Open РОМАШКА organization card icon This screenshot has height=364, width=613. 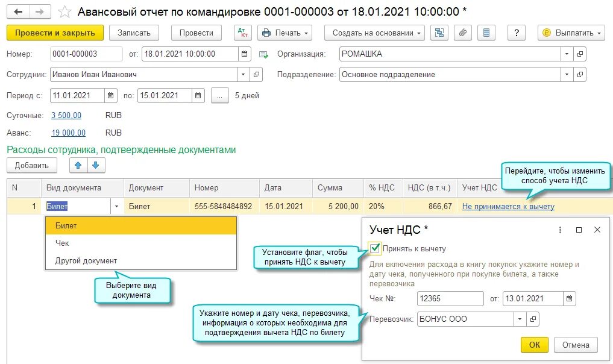[580, 54]
